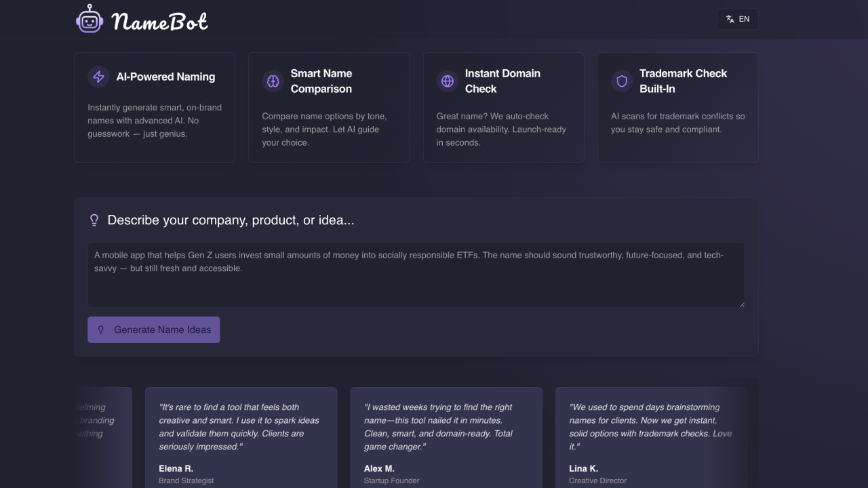Click the translate icon beside EN
The image size is (868, 488).
(730, 19)
